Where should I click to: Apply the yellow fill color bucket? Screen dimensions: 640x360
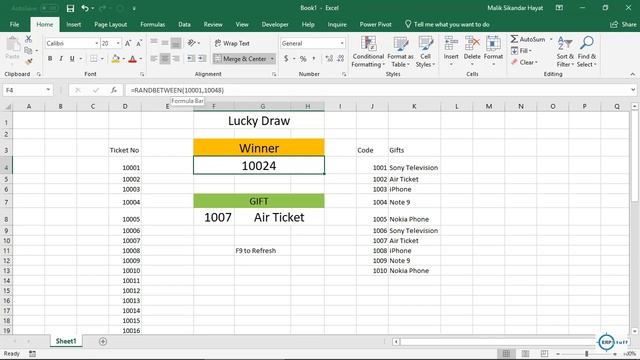pos(116,59)
